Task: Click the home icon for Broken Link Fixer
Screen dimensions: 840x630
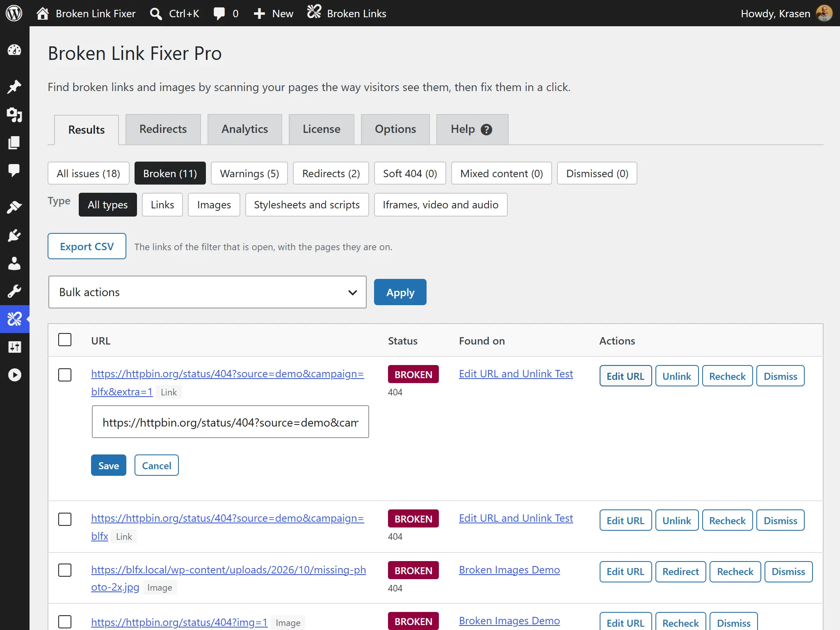Action: point(43,14)
